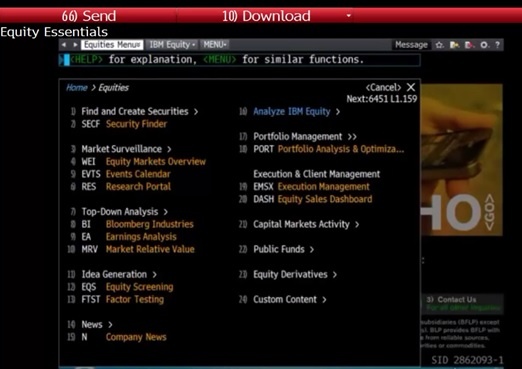Click the 66) Send button
This screenshot has width=522, height=369.
(x=89, y=16)
